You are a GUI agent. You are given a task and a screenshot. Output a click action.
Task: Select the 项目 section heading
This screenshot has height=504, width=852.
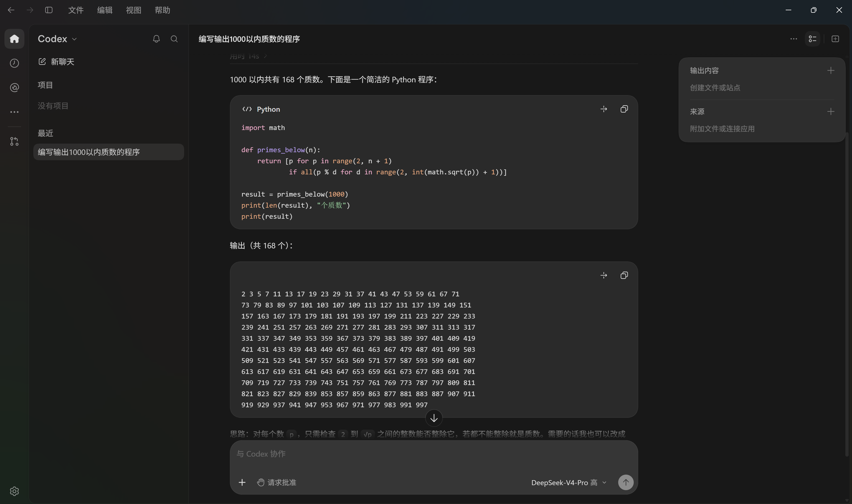tap(45, 85)
